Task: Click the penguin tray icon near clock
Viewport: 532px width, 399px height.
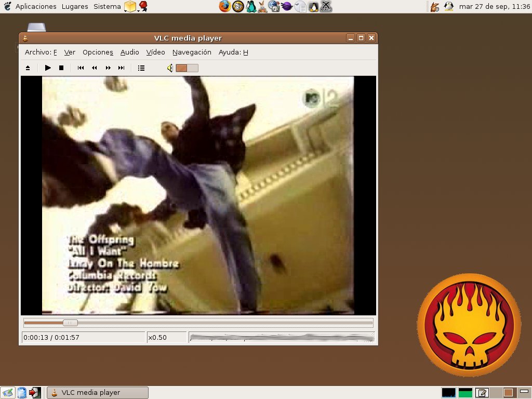Action: click(x=448, y=6)
